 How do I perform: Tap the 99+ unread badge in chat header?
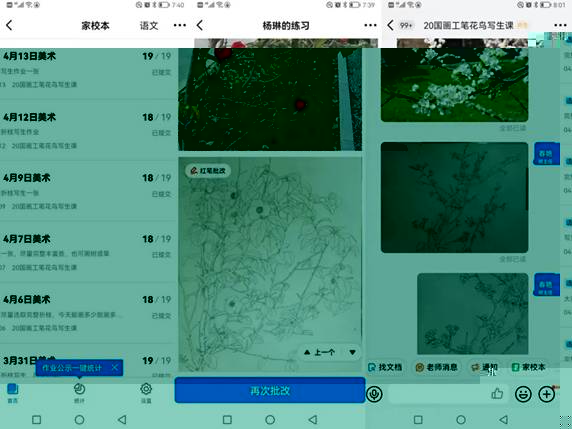[x=406, y=26]
